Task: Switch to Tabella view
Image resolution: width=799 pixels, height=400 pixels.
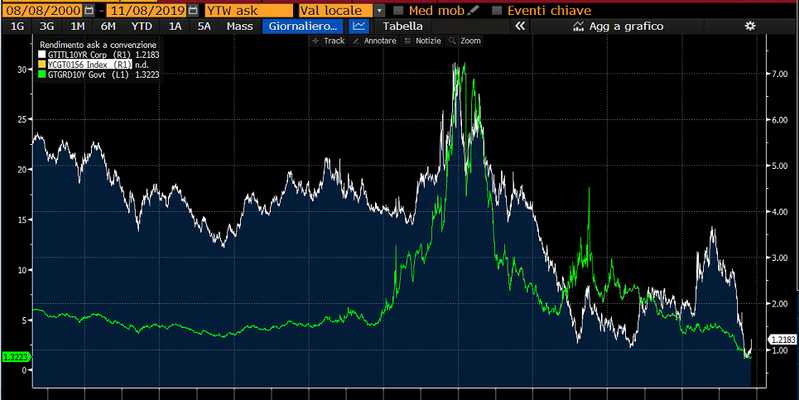Action: click(403, 26)
